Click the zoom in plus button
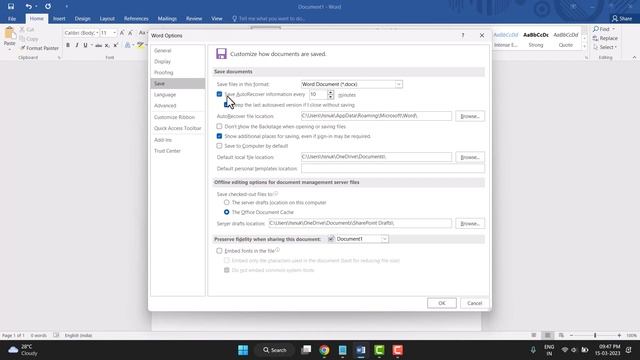The image size is (640, 360). pyautogui.click(x=619, y=335)
